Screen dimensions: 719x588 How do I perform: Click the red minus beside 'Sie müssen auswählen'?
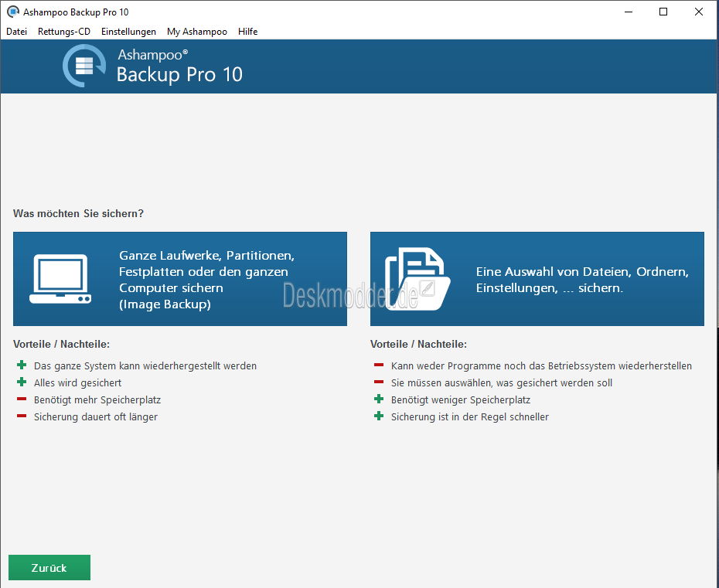point(379,382)
